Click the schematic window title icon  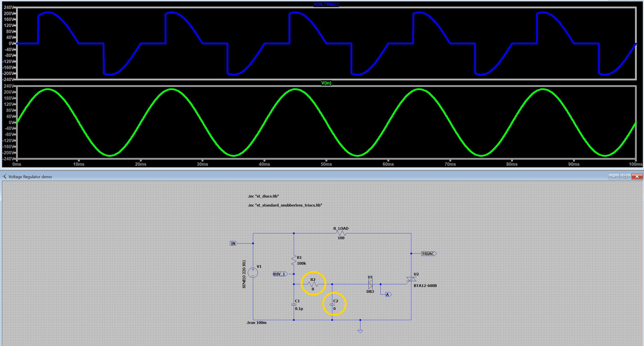click(5, 177)
